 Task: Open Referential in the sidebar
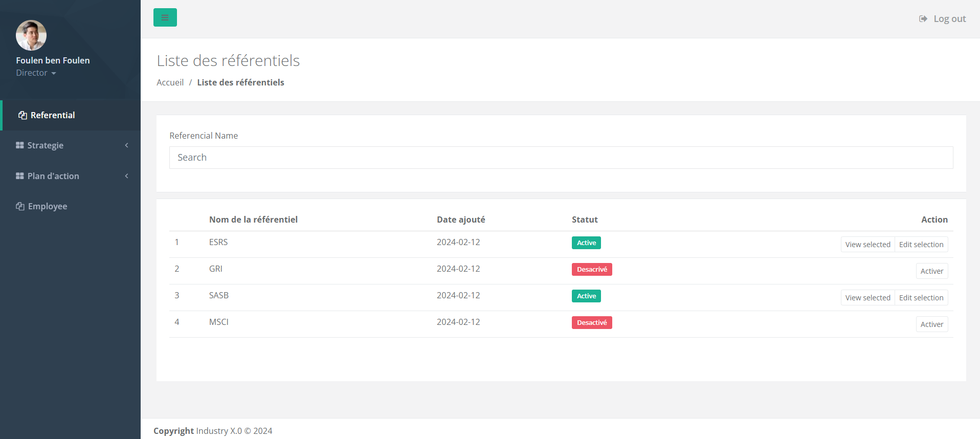coord(52,115)
